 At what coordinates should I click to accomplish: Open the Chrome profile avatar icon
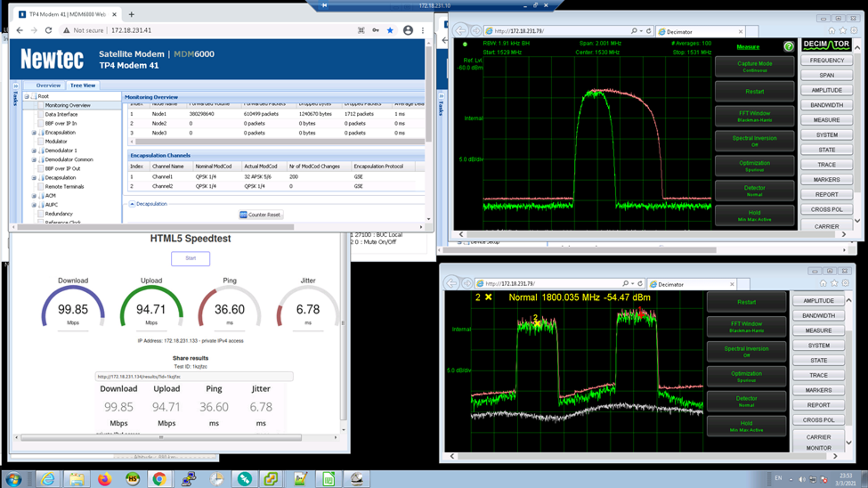pos(408,30)
